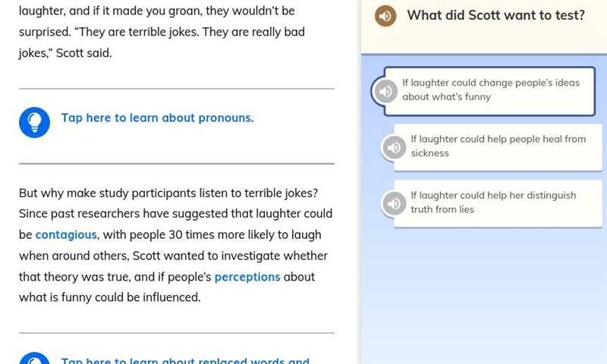The height and width of the screenshot is (364, 607).
Task: Click the partially visible lightbulb icon at bottom
Action: pos(34,358)
